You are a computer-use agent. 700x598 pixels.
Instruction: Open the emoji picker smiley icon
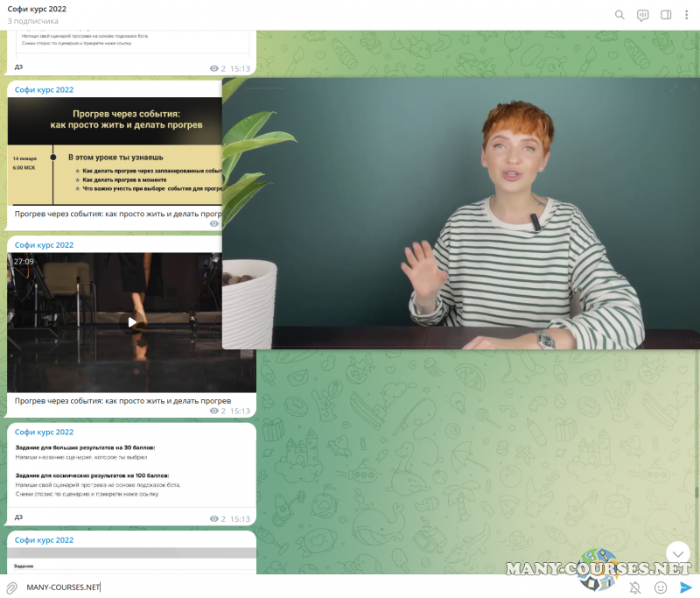[661, 587]
